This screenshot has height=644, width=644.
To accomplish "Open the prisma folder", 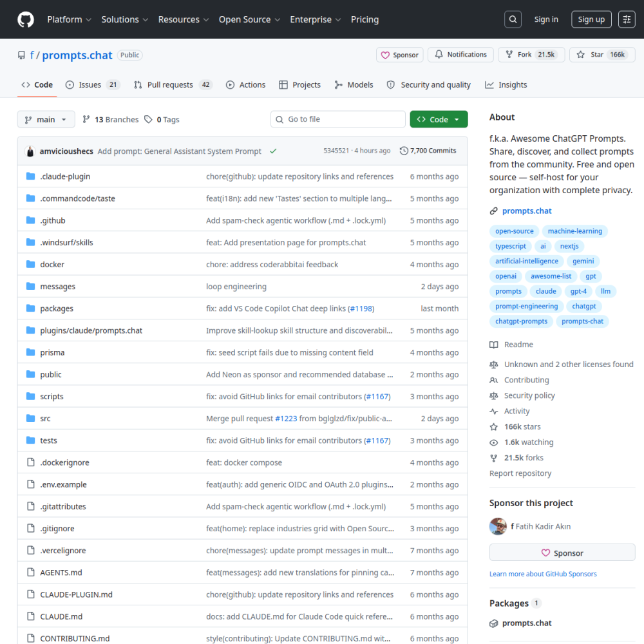I will pyautogui.click(x=52, y=352).
